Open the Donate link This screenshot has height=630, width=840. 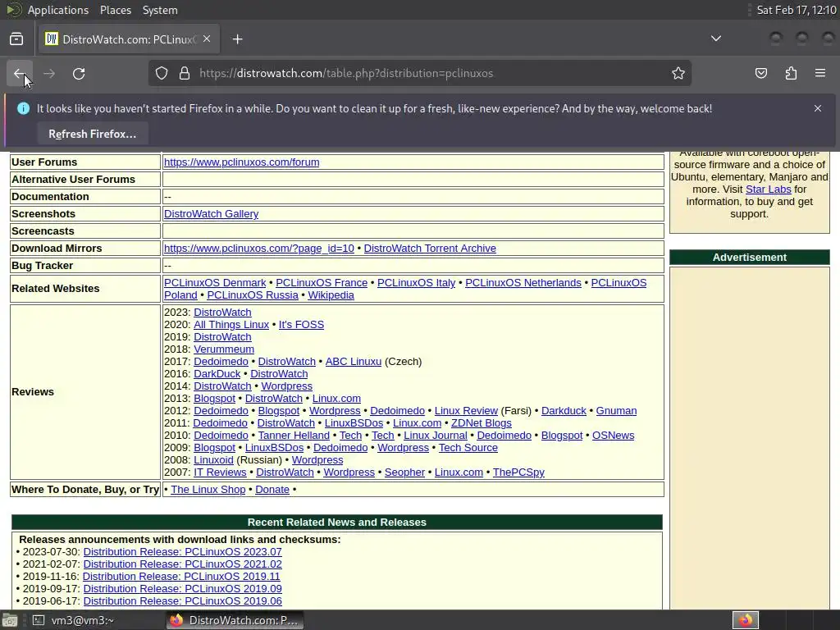272,489
